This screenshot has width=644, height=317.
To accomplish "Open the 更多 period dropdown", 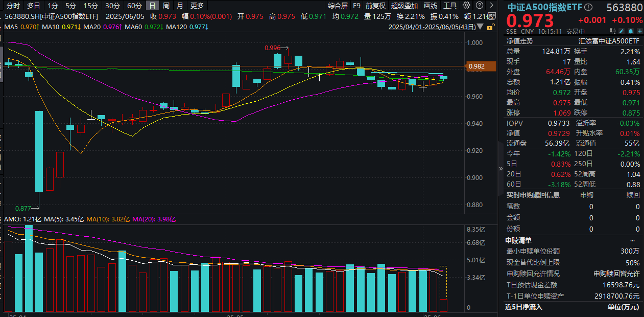I will click(197, 6).
